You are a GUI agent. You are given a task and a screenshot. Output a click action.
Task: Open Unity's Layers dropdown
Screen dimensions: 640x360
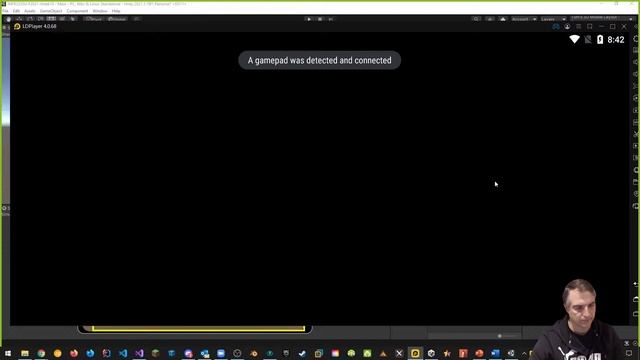tap(553, 19)
